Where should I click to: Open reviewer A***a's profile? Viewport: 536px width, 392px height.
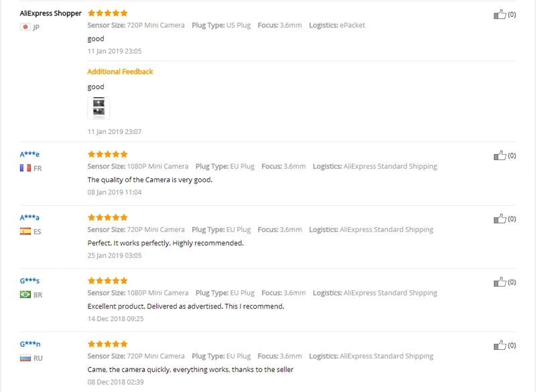tap(29, 217)
